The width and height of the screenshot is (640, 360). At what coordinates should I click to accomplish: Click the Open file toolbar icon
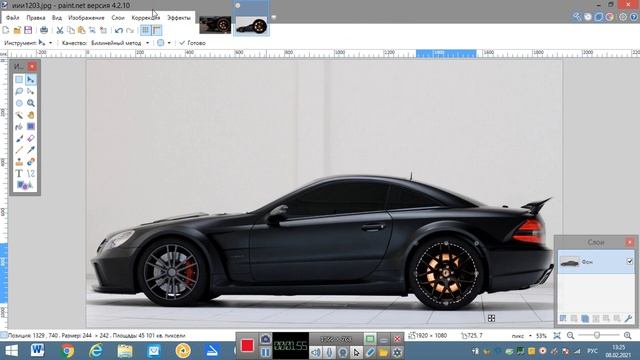(17, 30)
